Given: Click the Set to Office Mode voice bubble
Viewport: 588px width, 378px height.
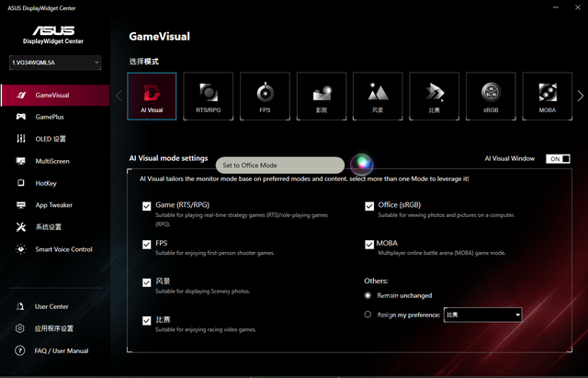Looking at the screenshot, I should 280,166.
